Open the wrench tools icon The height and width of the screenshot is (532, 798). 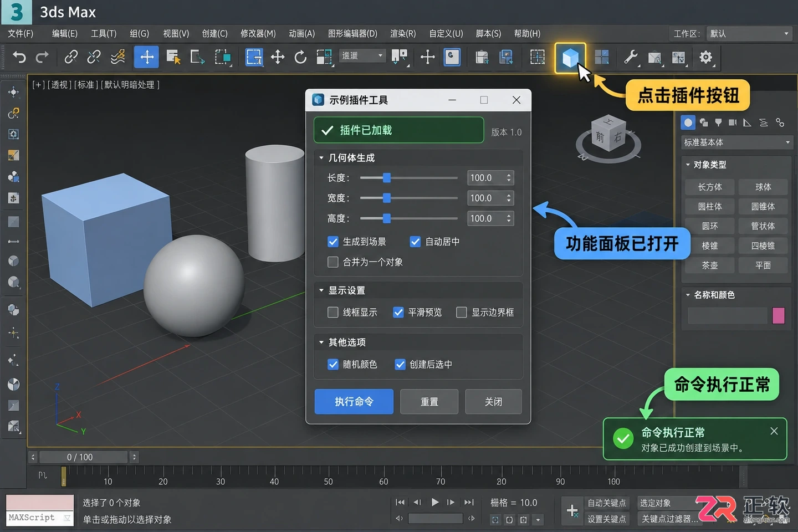[630, 57]
